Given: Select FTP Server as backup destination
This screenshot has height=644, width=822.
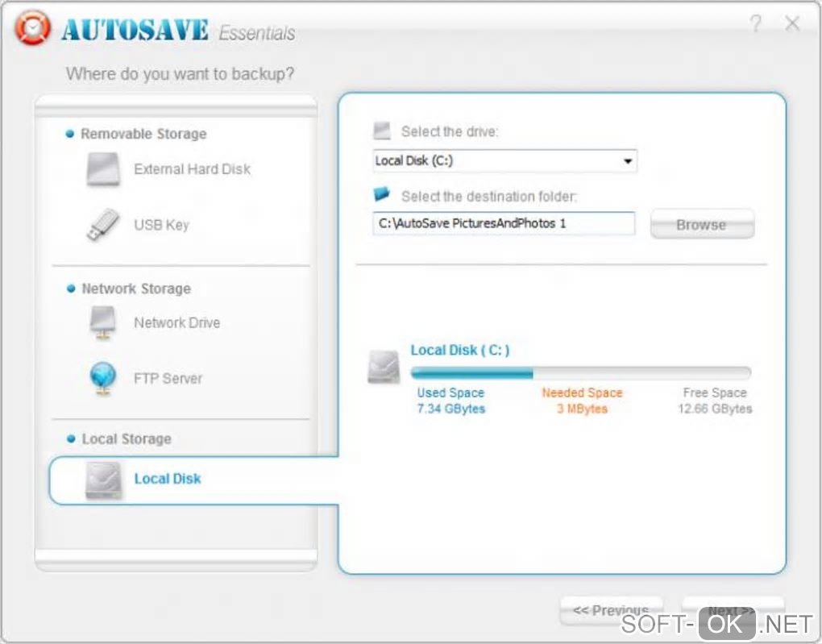Looking at the screenshot, I should 145,378.
